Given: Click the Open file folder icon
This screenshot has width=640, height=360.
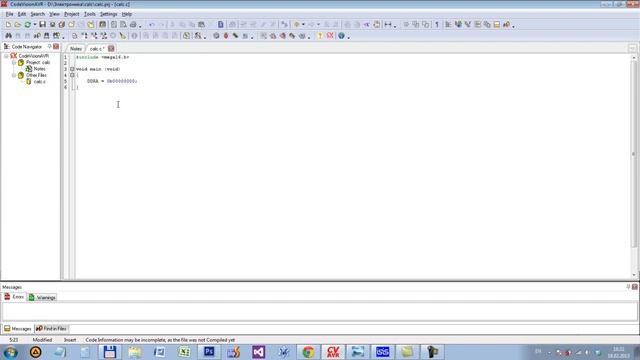Looking at the screenshot, I should pos(18,25).
